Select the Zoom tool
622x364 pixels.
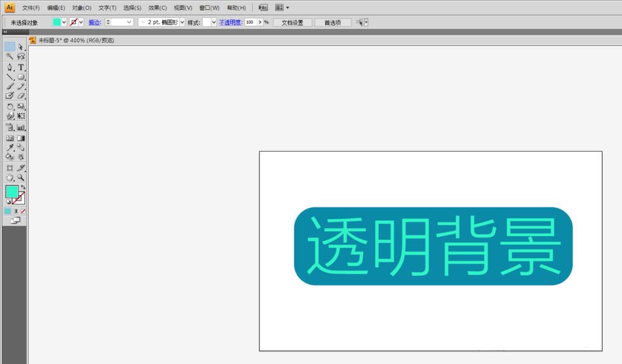[21, 176]
